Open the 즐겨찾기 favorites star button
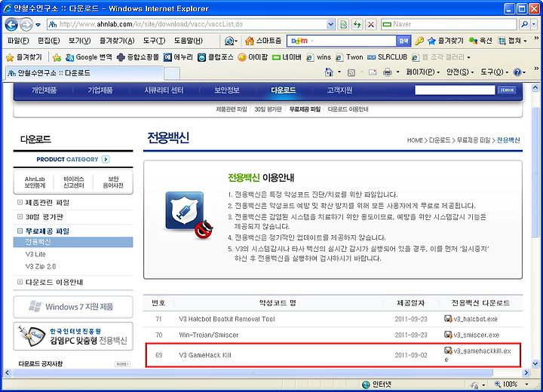 [x=24, y=57]
